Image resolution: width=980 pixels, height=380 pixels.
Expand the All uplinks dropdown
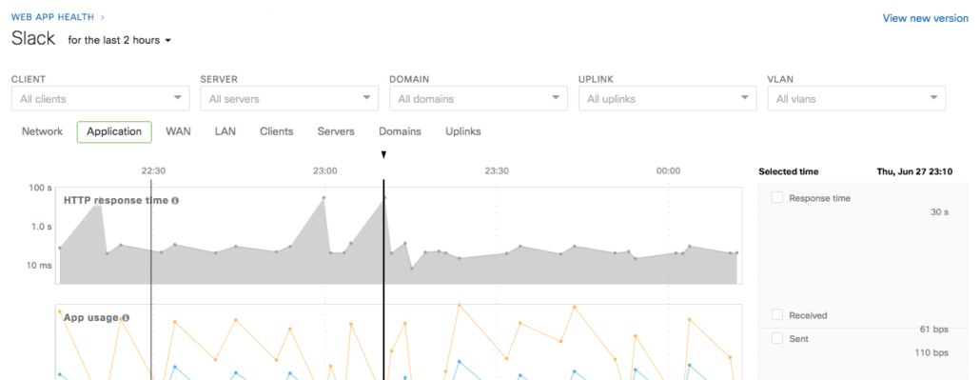668,98
